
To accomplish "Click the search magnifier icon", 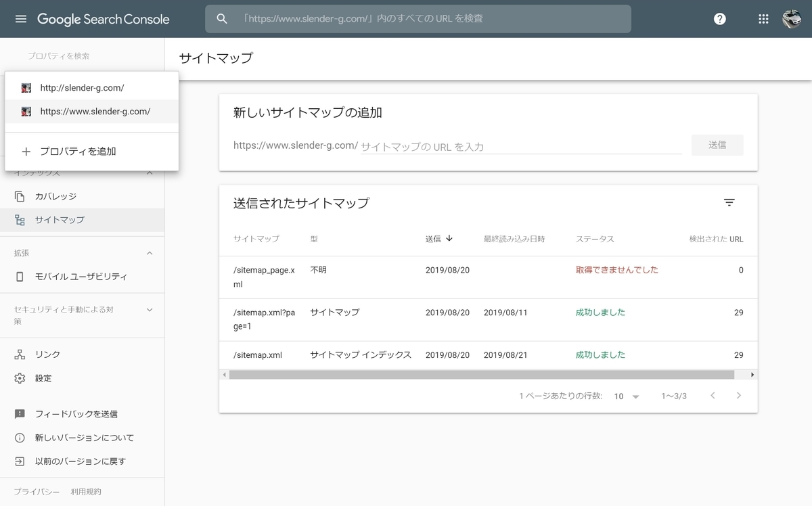I will (x=222, y=19).
